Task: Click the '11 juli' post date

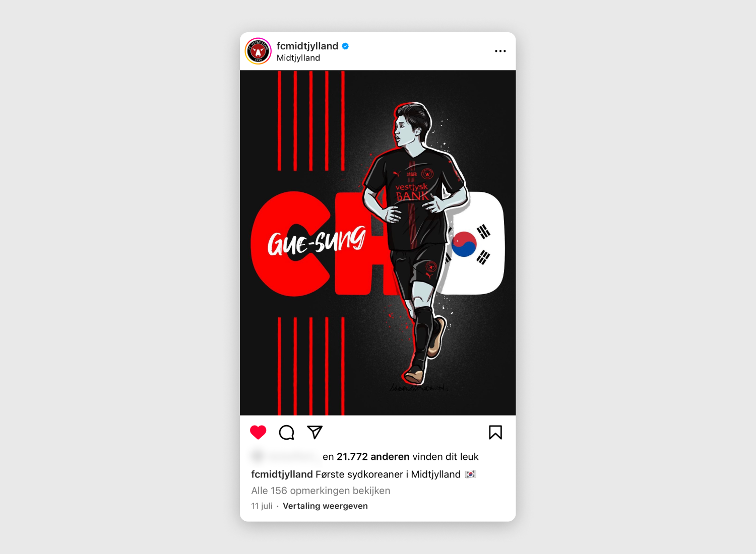Action: 262,506
